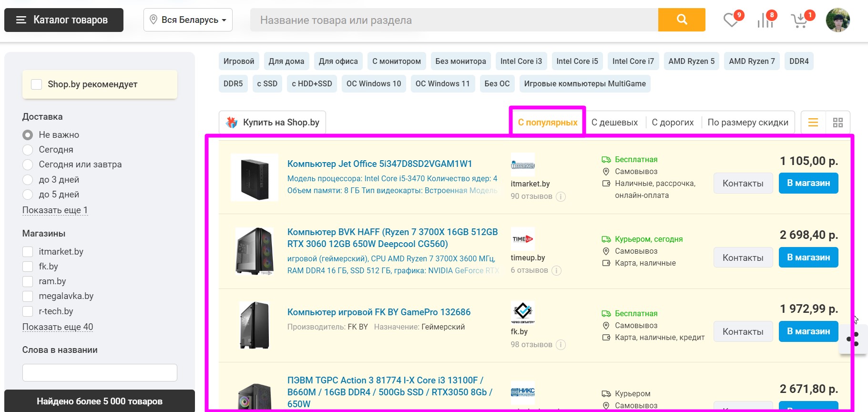Viewport: 868px width, 412px height.
Task: Open the comparison chart icon
Action: [765, 21]
